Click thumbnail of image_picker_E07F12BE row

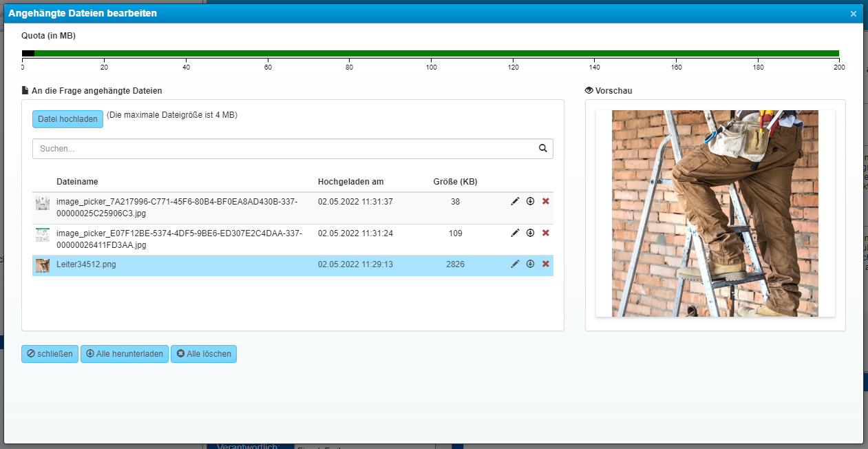[x=43, y=235]
